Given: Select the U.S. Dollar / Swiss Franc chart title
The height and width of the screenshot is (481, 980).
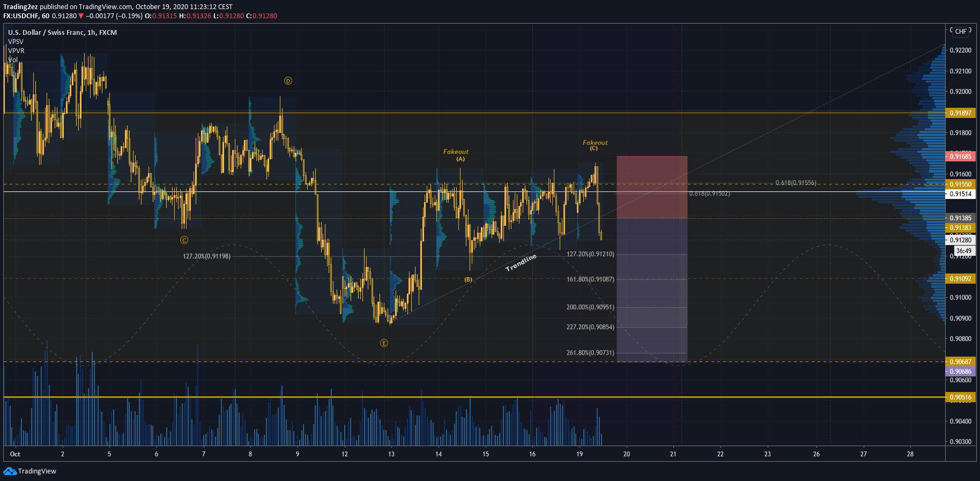Looking at the screenshot, I should point(62,33).
